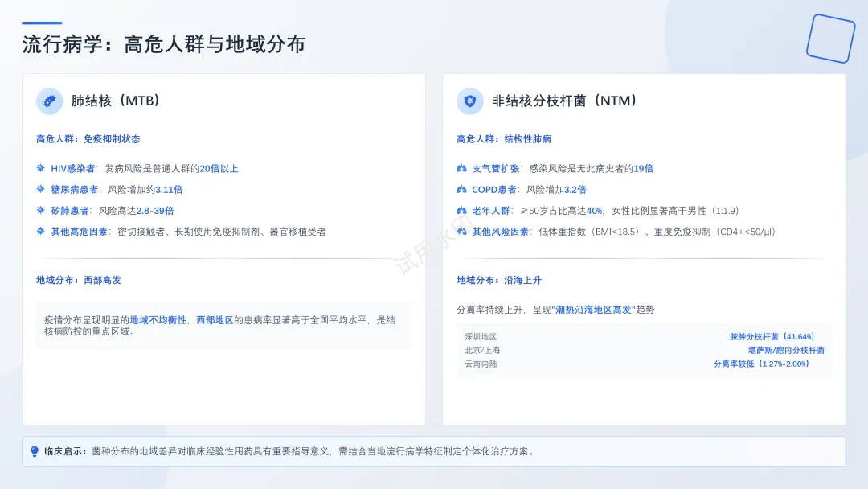Select the heading 非结核分枝杆菌（NTM）
The image size is (868, 489).
(x=565, y=101)
